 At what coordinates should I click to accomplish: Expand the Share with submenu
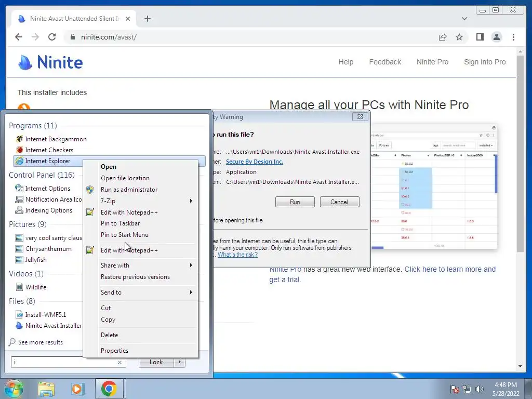pyautogui.click(x=140, y=265)
